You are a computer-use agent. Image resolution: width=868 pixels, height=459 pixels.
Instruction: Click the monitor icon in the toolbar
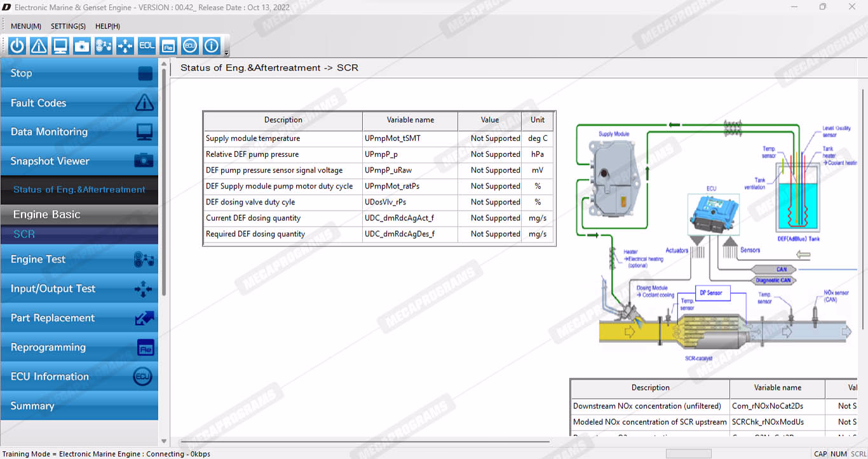[x=60, y=46]
